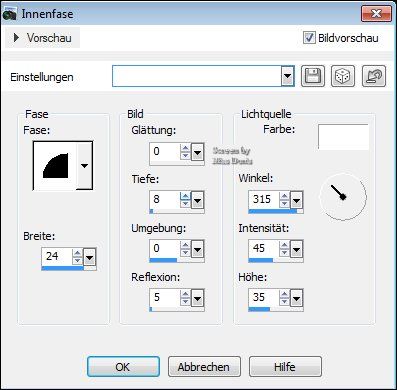Viewport: 397px width, 390px height.
Task: Open the Glättung slider dropdown arrow
Action: (x=197, y=153)
